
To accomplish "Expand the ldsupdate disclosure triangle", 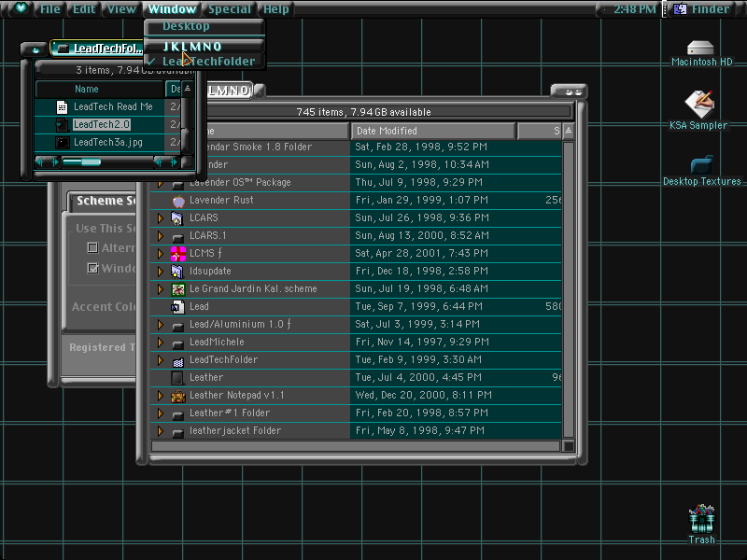I will (x=161, y=272).
